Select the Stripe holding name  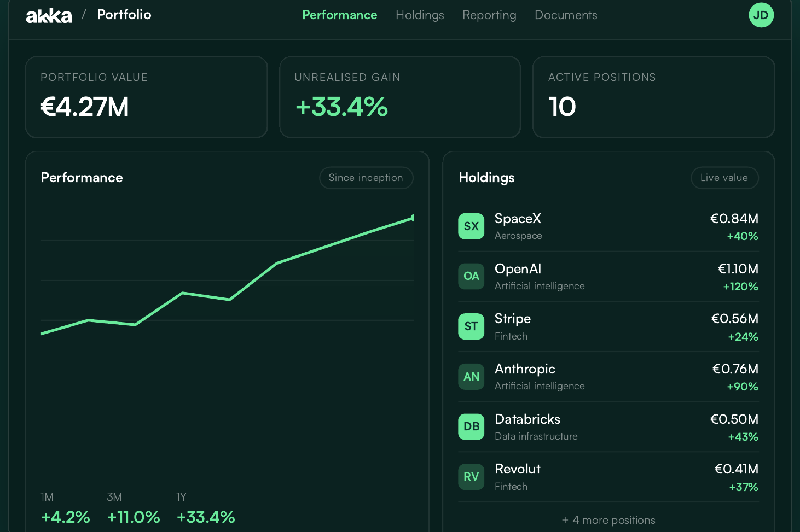point(513,319)
